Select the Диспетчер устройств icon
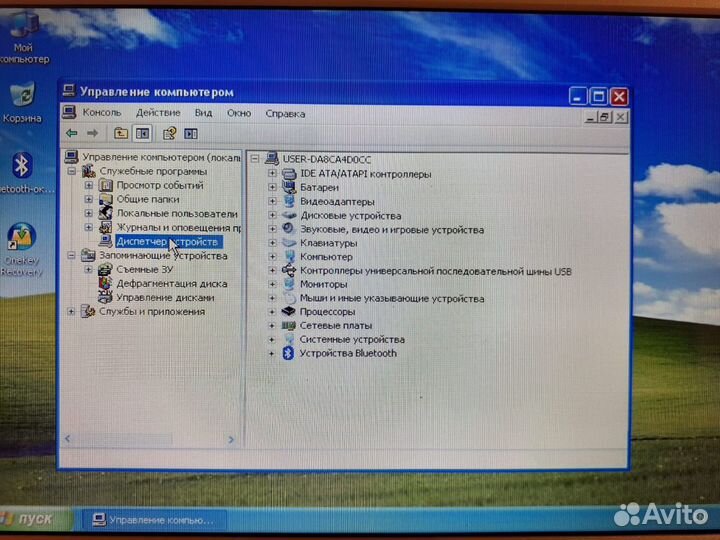720x540 pixels. (x=106, y=241)
